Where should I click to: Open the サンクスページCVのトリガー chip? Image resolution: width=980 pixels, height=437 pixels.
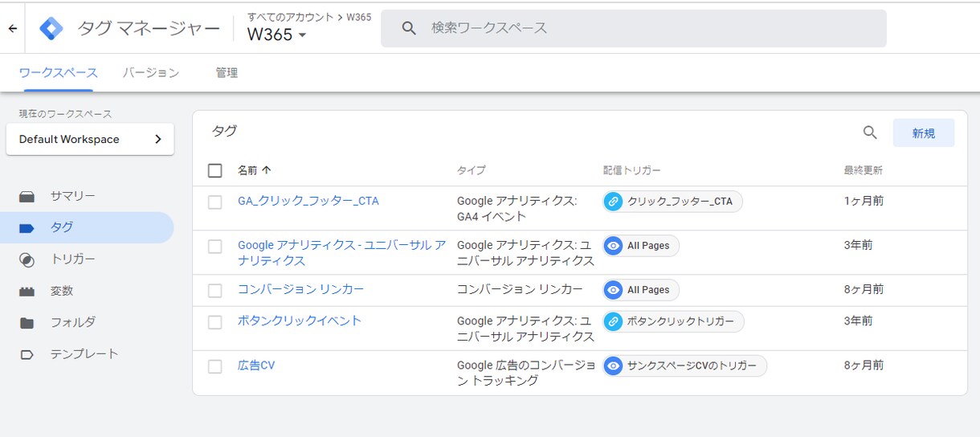point(685,366)
